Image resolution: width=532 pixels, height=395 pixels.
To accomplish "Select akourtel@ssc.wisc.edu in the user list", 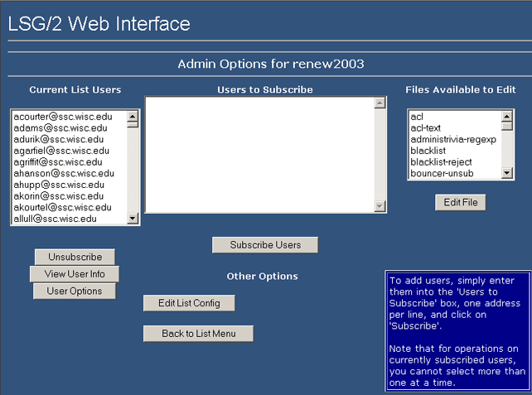I will [x=70, y=208].
